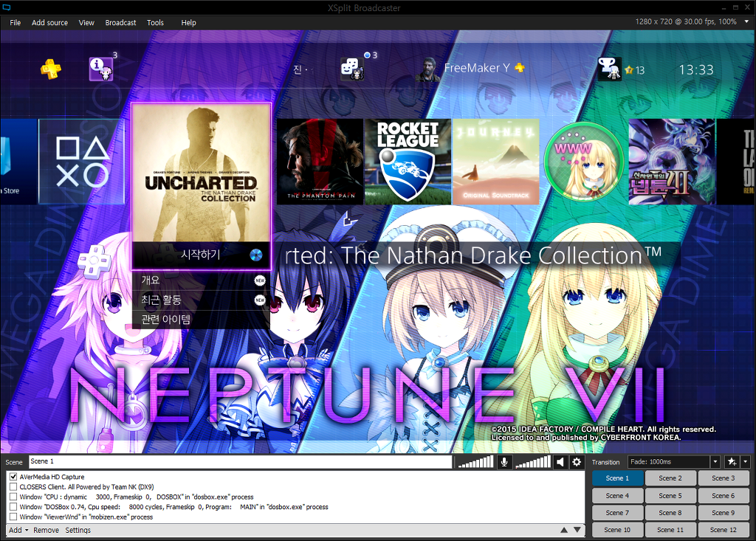Select the PlayStation symbols tile

click(x=82, y=162)
